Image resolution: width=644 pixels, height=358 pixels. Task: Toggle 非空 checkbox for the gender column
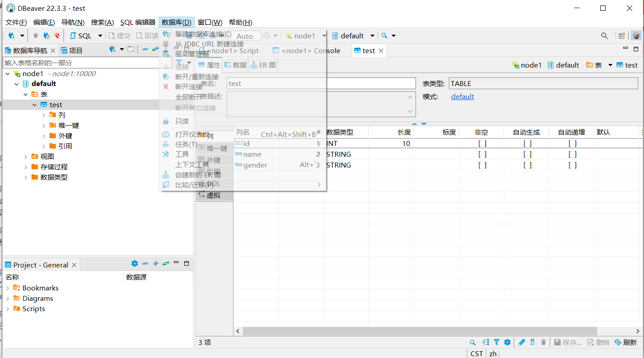(x=482, y=165)
